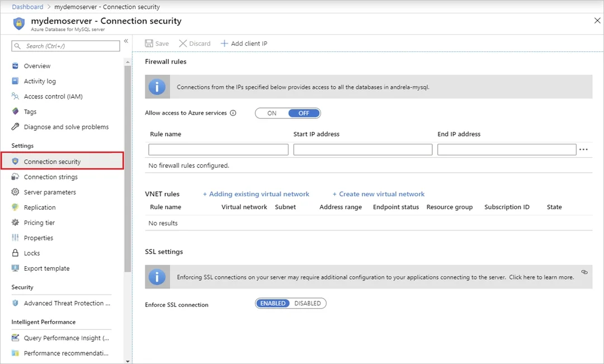
Task: Switch Allow access to Azure services ON
Action: coord(272,114)
